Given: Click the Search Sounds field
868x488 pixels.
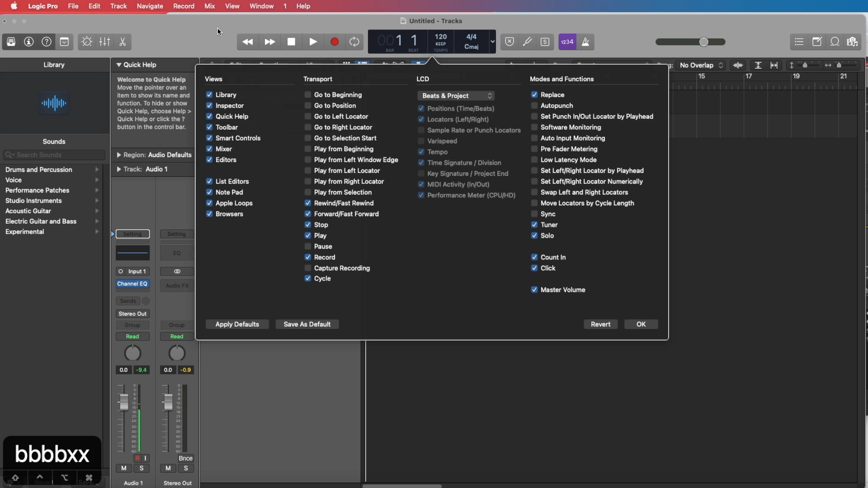Looking at the screenshot, I should coord(54,155).
